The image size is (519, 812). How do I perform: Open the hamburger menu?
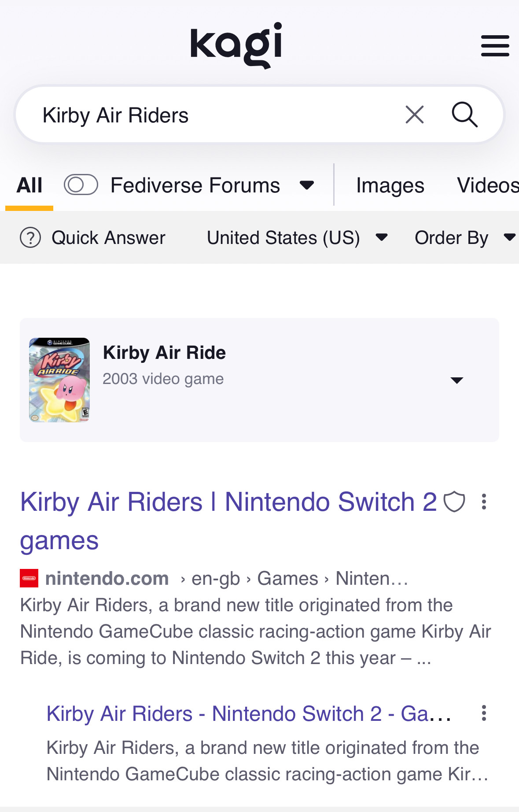click(x=495, y=46)
